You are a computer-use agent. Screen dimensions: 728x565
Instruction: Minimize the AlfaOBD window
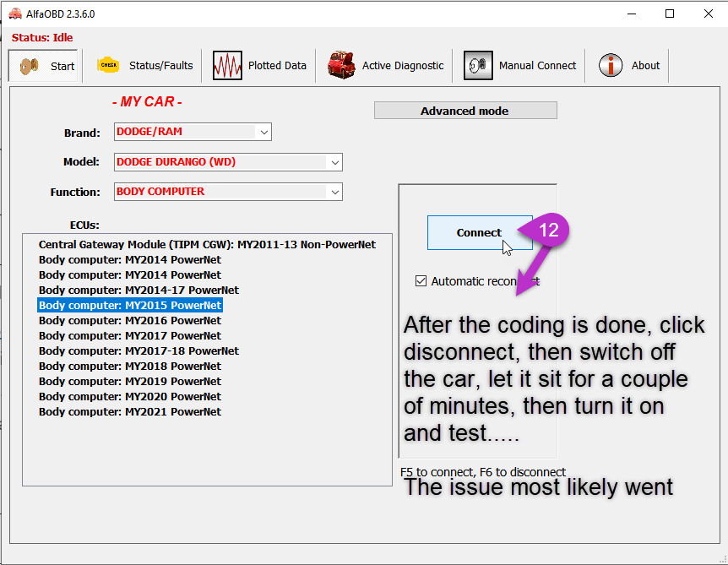632,14
